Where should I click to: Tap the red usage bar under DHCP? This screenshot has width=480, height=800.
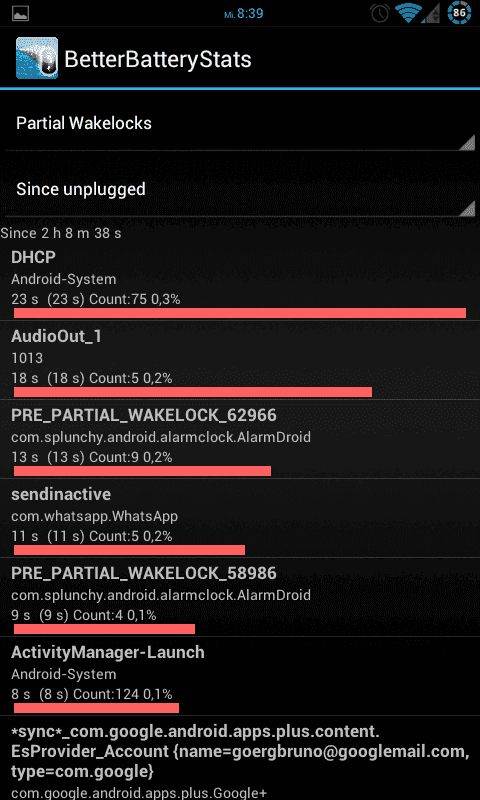[240, 313]
